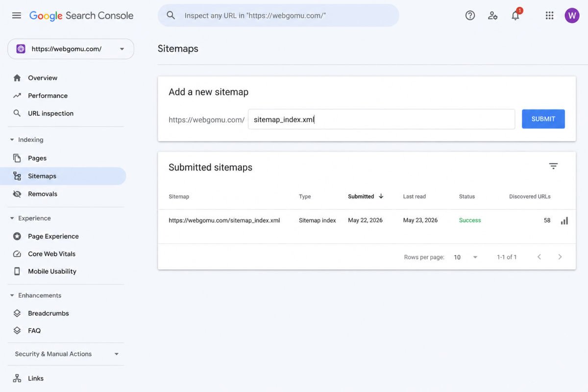Click the Core Web Vitals gauge icon

(17, 254)
